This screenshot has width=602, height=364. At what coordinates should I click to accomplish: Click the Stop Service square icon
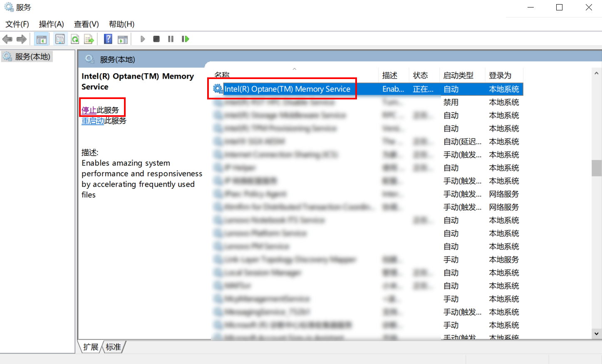pos(156,39)
